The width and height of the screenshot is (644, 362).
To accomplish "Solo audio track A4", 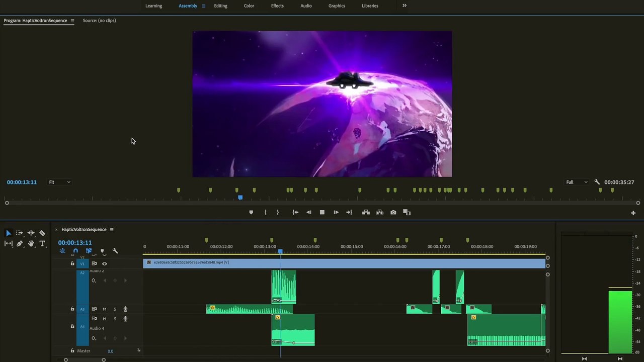I will (115, 319).
